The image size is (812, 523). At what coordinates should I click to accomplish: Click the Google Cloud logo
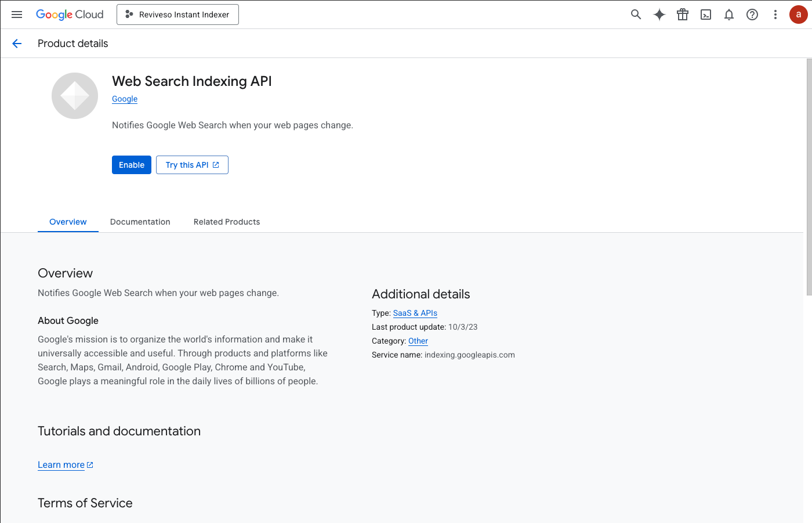point(70,15)
